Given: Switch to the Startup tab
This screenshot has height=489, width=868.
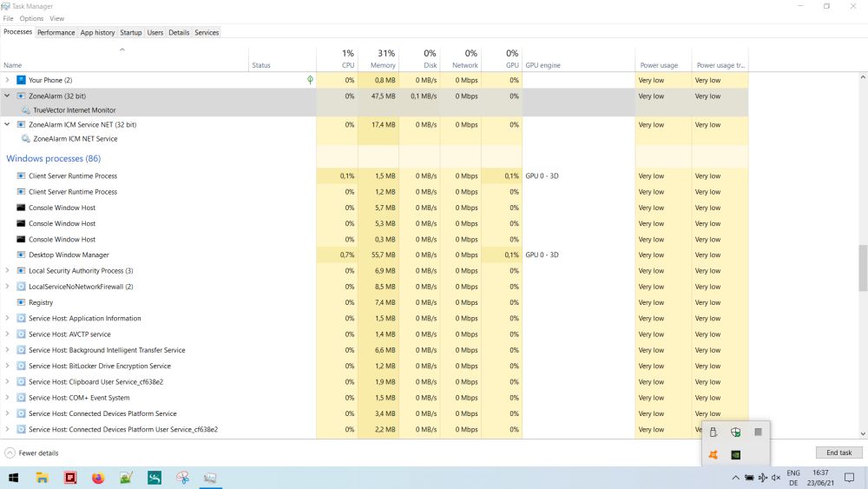Looking at the screenshot, I should point(131,33).
